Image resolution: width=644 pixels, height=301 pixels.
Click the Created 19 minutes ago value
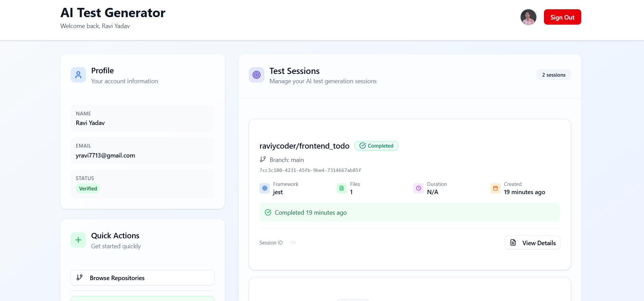pos(524,192)
